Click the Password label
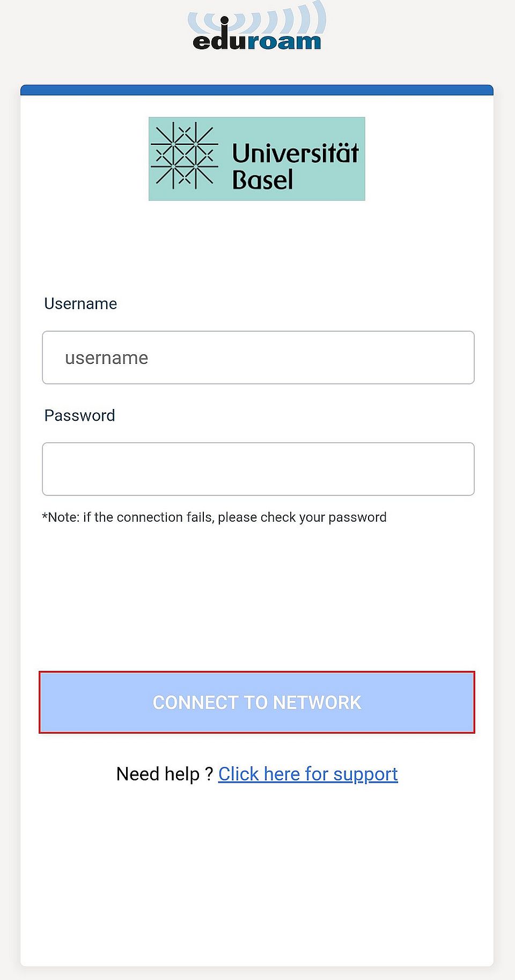This screenshot has height=980, width=515. click(x=79, y=415)
